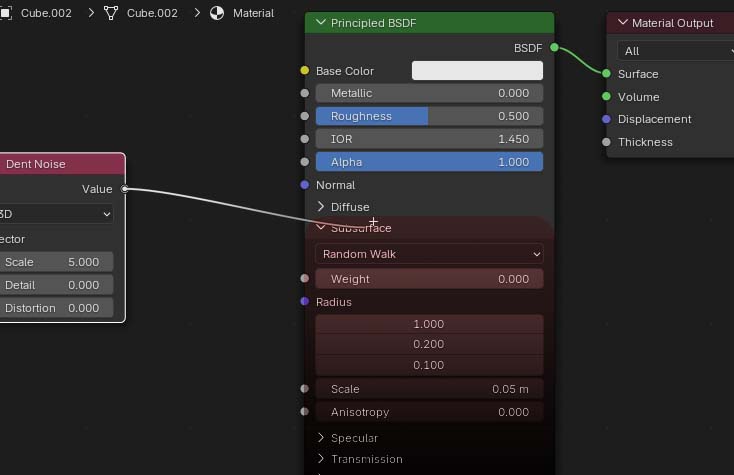Collapse the Subsurface panel

click(321, 227)
